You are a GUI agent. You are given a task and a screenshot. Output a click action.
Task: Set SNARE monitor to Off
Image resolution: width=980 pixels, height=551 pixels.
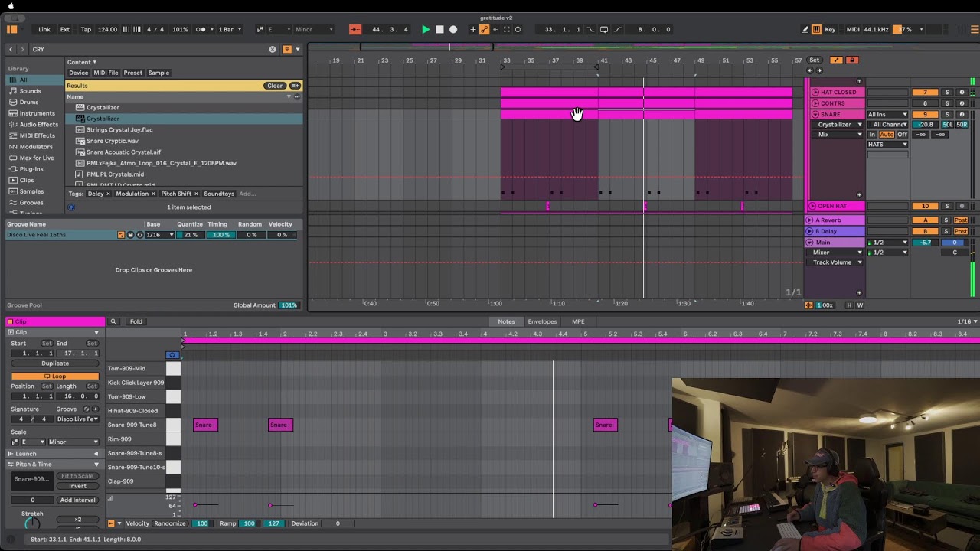pos(902,135)
